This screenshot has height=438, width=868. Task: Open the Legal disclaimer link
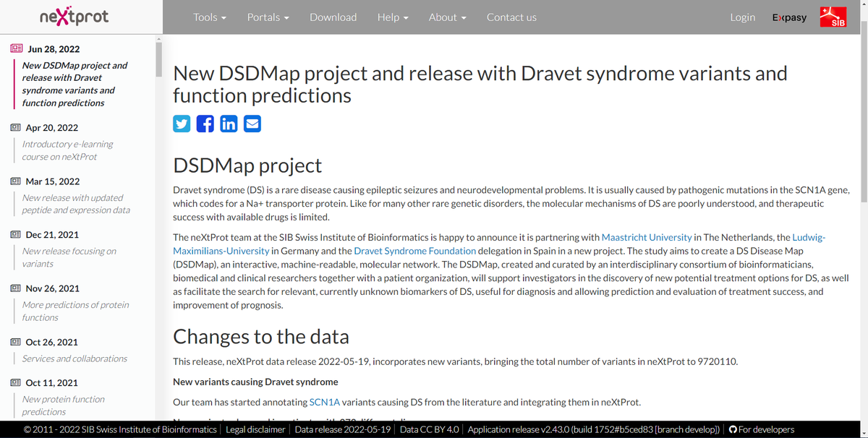[255, 429]
